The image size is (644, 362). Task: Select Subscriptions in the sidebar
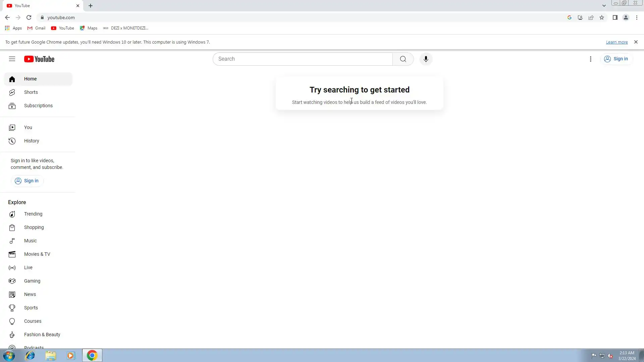pos(38,106)
